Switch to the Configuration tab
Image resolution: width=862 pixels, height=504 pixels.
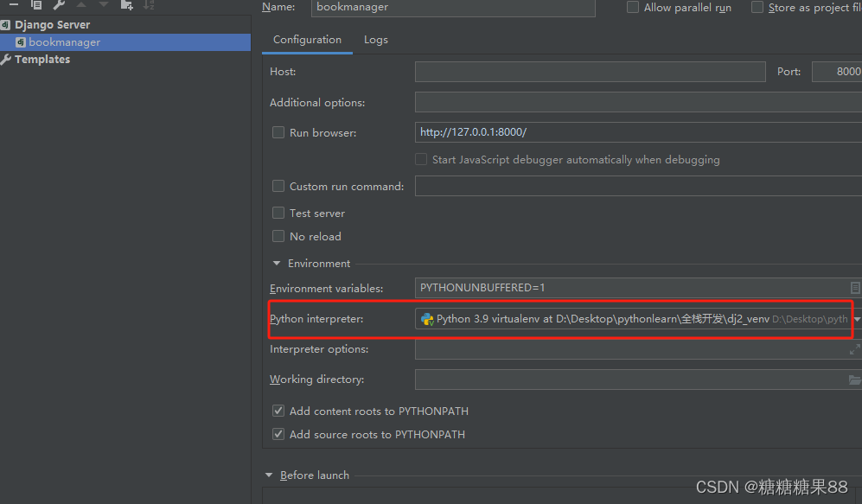point(307,40)
